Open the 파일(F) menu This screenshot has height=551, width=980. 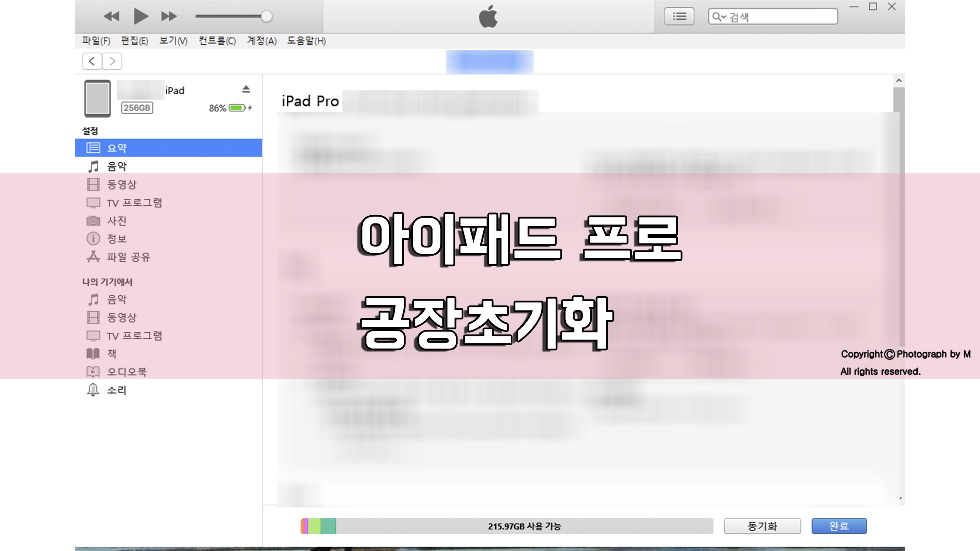click(x=96, y=41)
